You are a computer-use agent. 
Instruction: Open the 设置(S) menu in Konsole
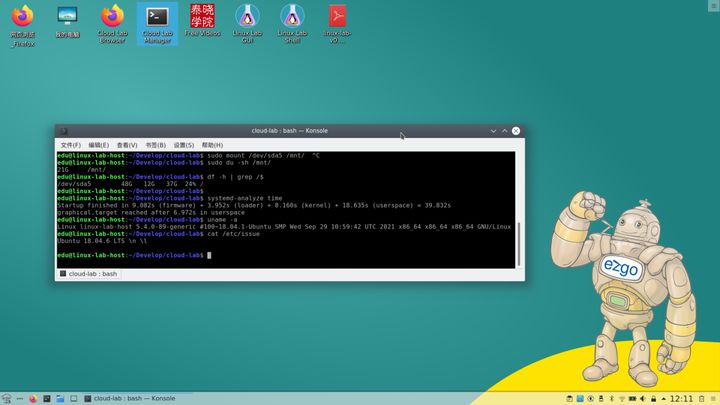[x=184, y=145]
